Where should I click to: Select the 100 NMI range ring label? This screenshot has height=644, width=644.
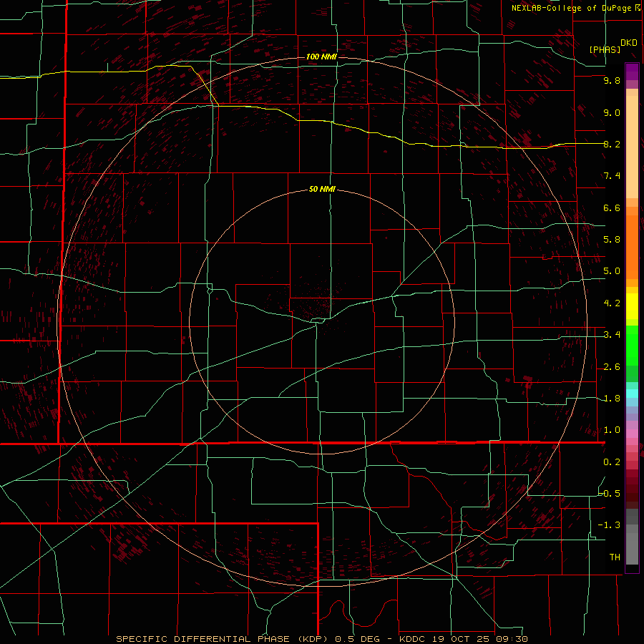pyautogui.click(x=321, y=57)
